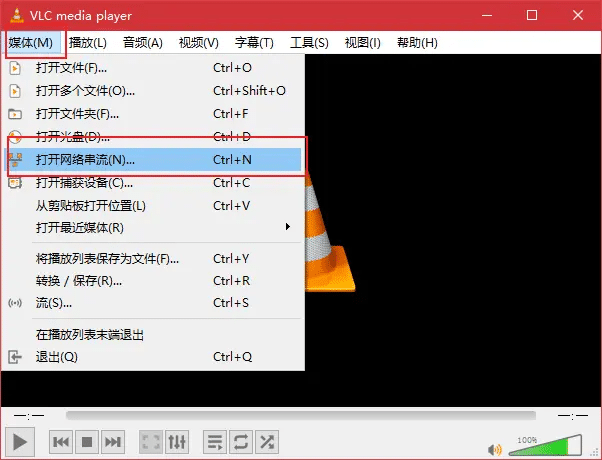Choose 打开光盘(D)... entry
Image resolution: width=602 pixels, height=460 pixels.
pyautogui.click(x=153, y=136)
